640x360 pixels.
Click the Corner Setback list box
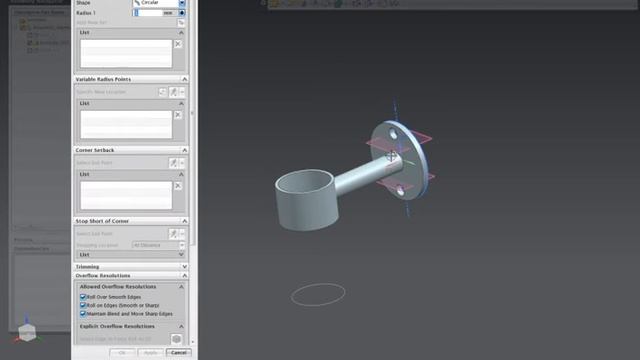(126, 196)
